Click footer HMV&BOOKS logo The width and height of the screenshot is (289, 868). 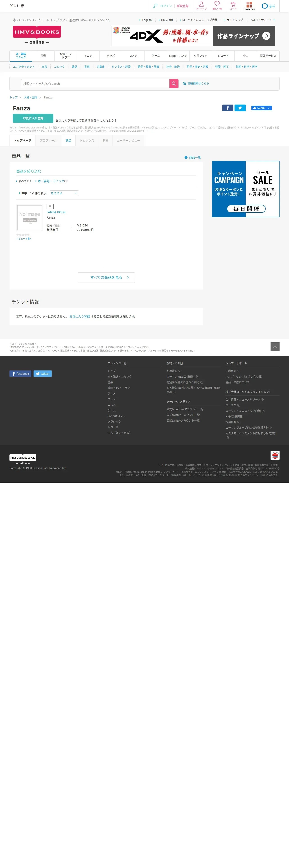point(23,459)
